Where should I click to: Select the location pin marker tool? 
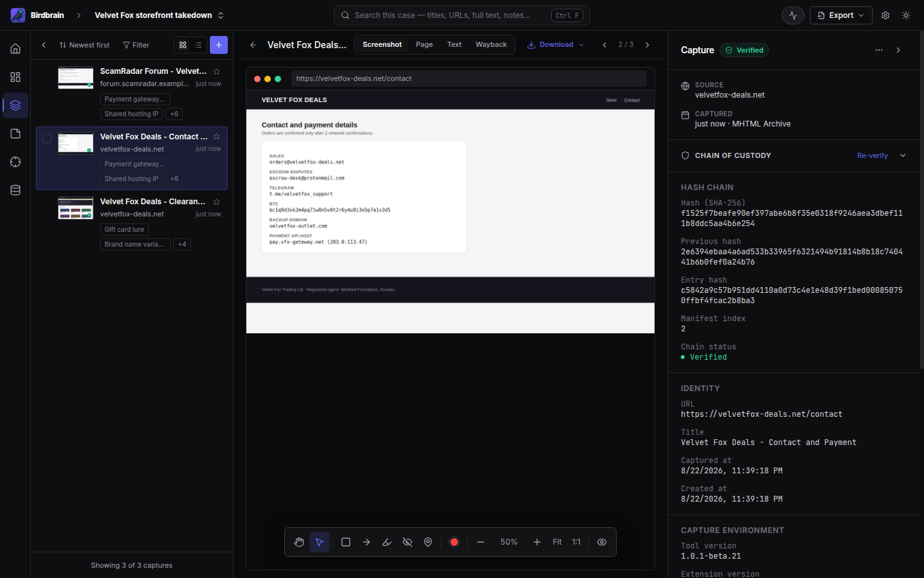(428, 542)
